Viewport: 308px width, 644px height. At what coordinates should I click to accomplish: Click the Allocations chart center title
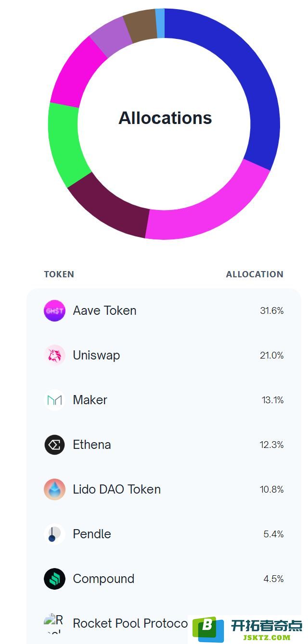point(165,118)
